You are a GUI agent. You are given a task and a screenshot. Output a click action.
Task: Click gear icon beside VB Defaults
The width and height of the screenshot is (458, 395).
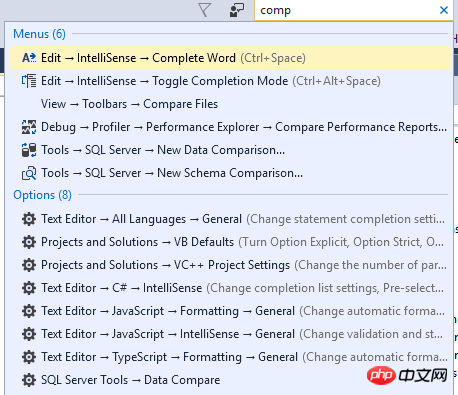[x=29, y=242]
